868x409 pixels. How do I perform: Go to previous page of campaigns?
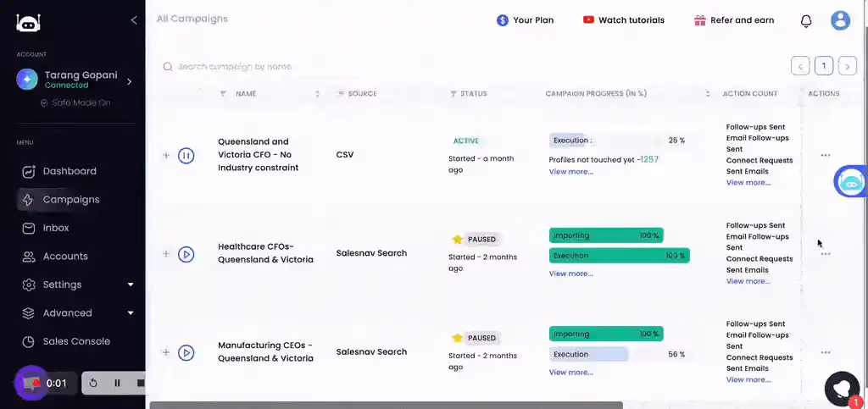point(800,66)
